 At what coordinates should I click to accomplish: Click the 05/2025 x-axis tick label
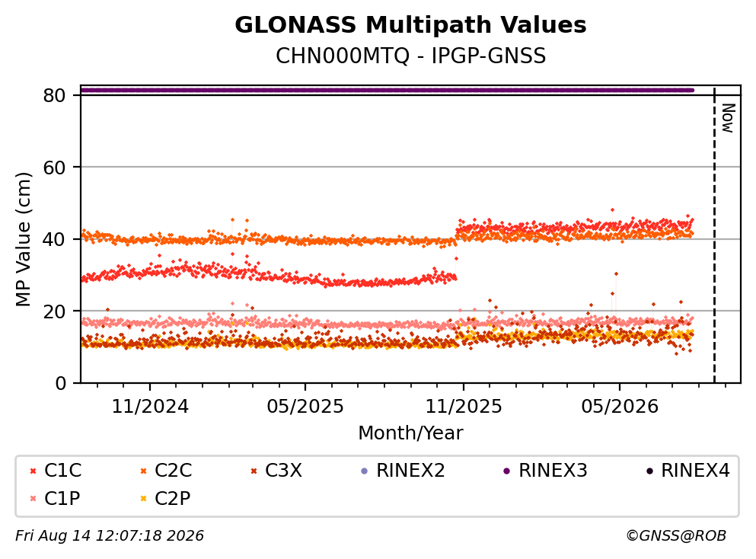pos(305,407)
